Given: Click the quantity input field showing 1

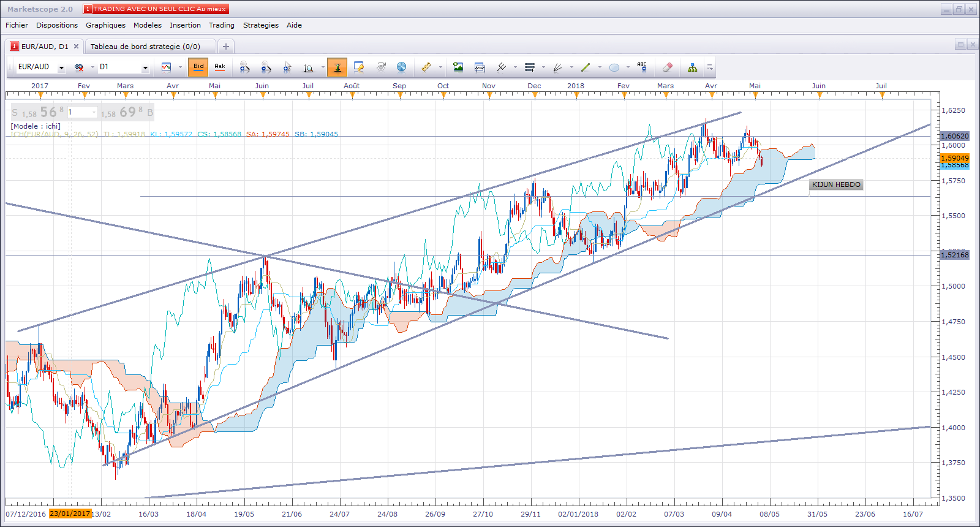Looking at the screenshot, I should pos(81,112).
